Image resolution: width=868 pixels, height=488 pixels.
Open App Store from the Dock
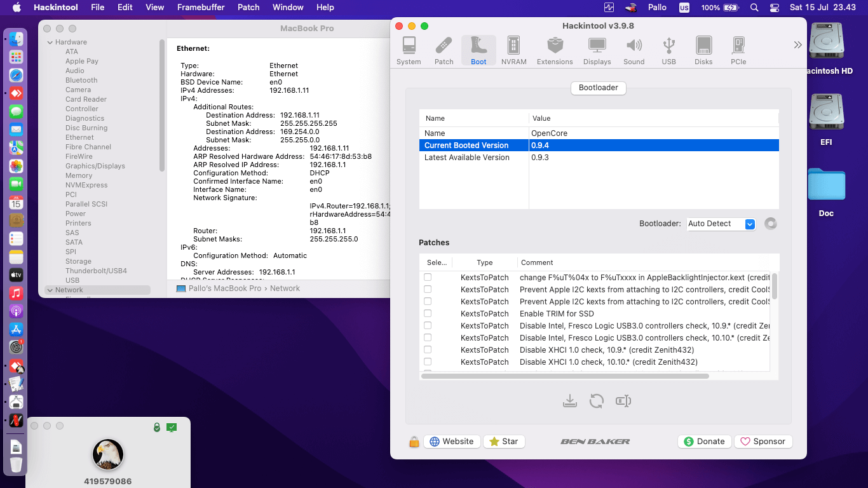pos(17,330)
